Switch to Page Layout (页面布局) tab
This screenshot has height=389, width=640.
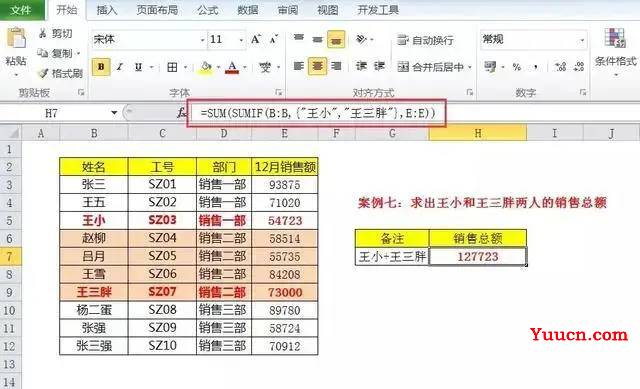click(157, 10)
